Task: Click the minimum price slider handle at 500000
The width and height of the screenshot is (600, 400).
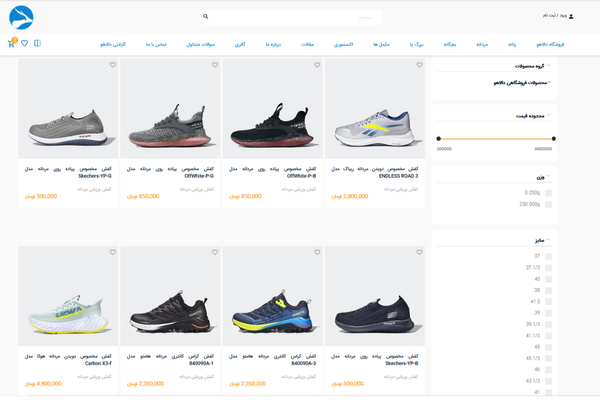Action: (x=439, y=139)
